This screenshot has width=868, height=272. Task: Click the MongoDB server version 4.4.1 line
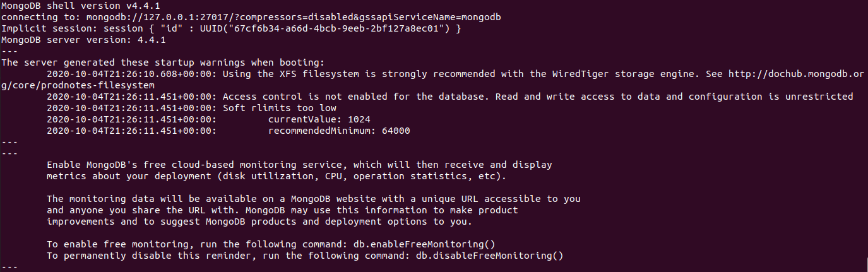pos(83,40)
